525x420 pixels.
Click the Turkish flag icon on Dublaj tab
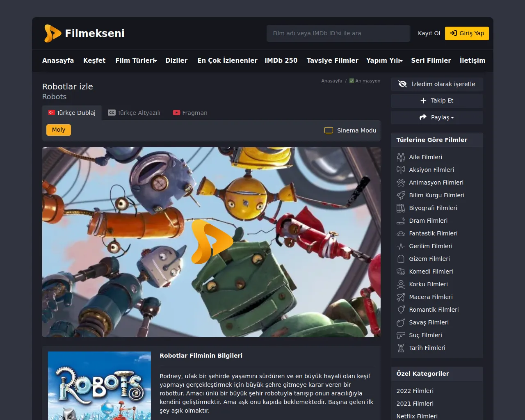tap(52, 112)
